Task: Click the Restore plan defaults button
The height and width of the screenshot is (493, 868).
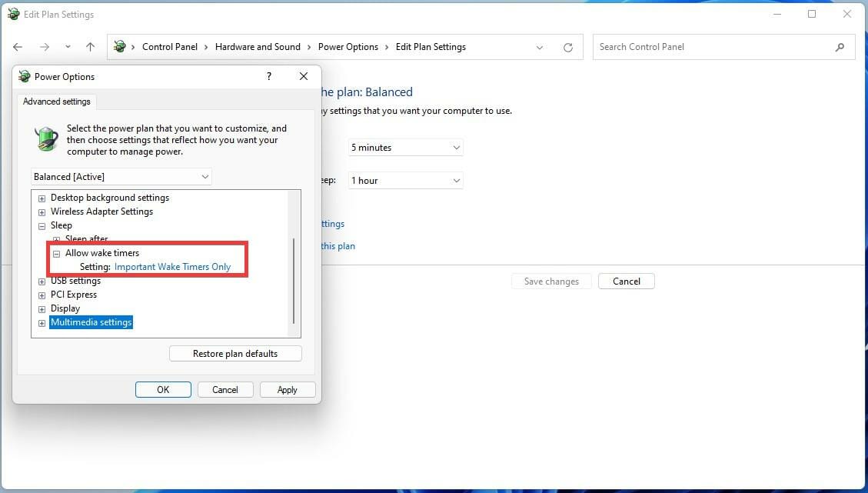Action: click(235, 353)
